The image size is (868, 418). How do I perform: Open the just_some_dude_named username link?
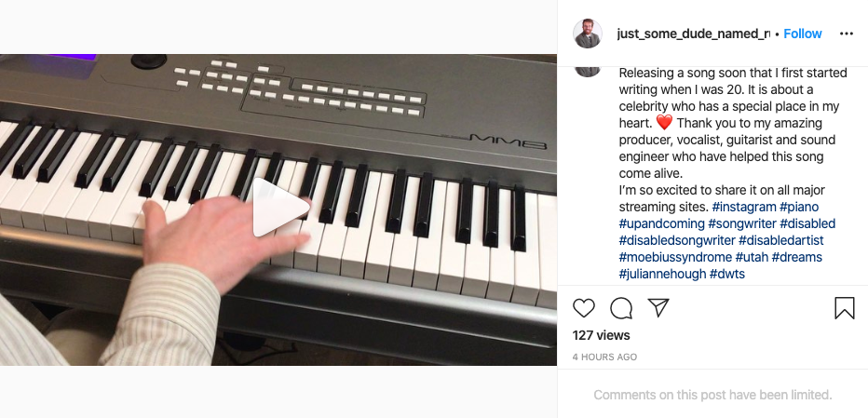point(694,34)
